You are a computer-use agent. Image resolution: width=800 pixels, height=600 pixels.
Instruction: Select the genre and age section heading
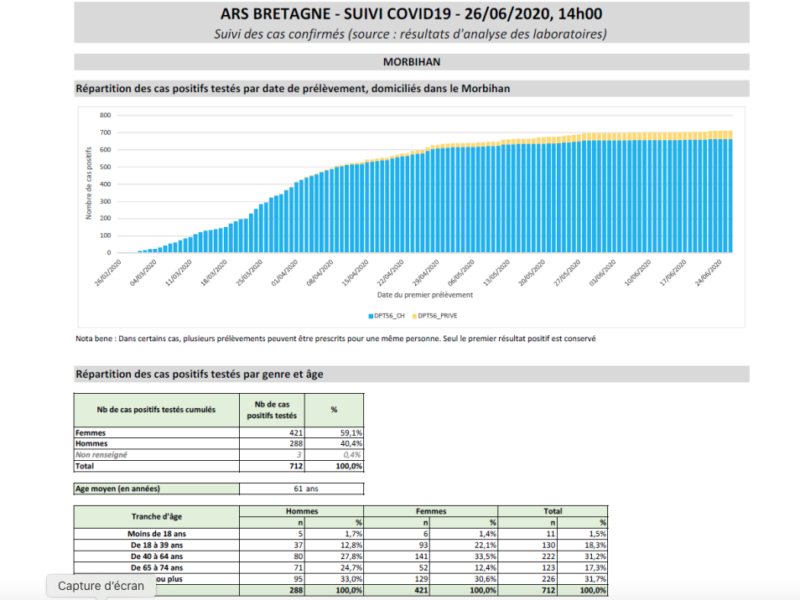pos(199,375)
